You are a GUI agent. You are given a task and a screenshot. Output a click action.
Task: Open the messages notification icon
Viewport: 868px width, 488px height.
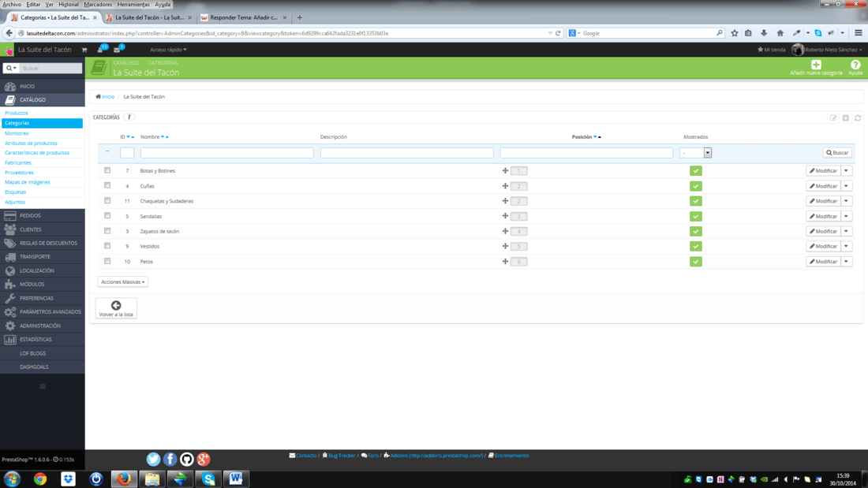[118, 49]
